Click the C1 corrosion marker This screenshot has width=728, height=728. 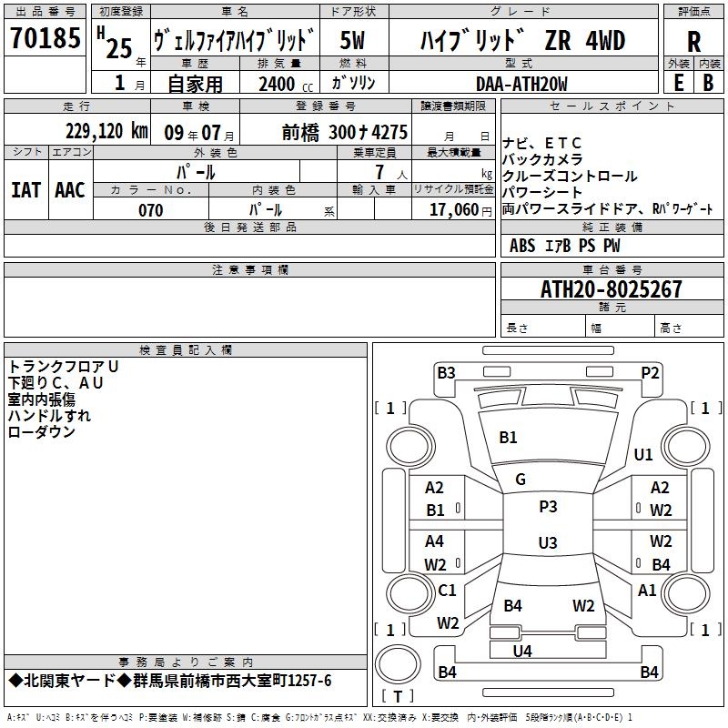coord(447,590)
